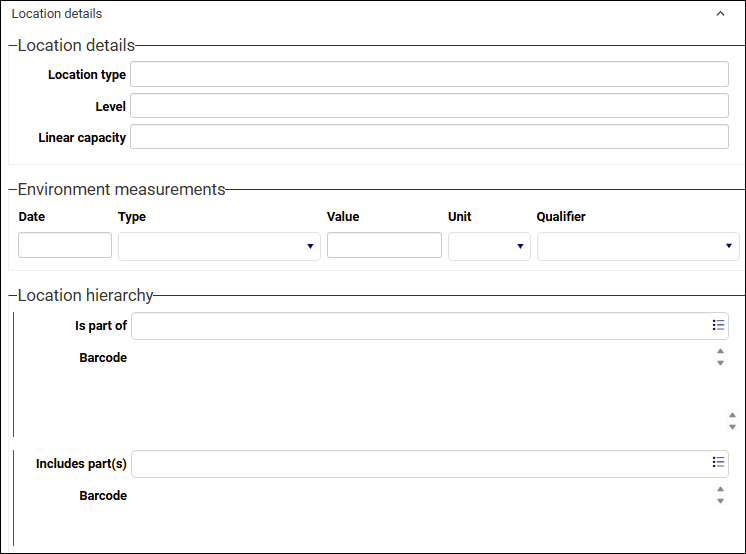This screenshot has height=554, width=746.
Task: Click the Date field in Environment measurements
Action: click(65, 245)
